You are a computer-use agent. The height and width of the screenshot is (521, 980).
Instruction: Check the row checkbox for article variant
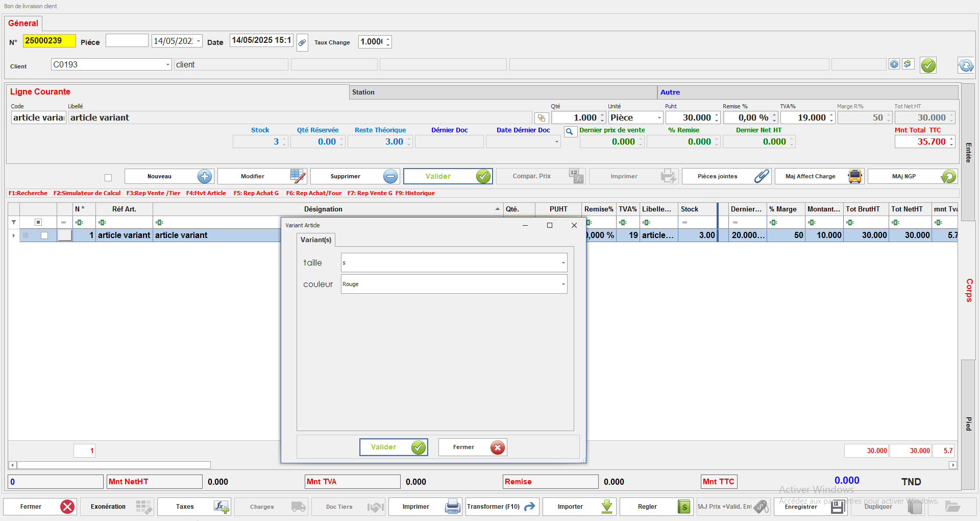[x=44, y=235]
